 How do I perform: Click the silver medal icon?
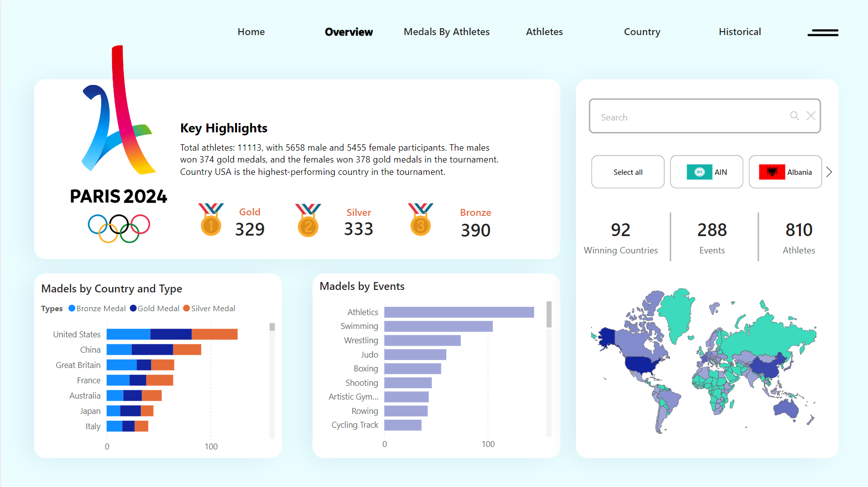tap(308, 220)
